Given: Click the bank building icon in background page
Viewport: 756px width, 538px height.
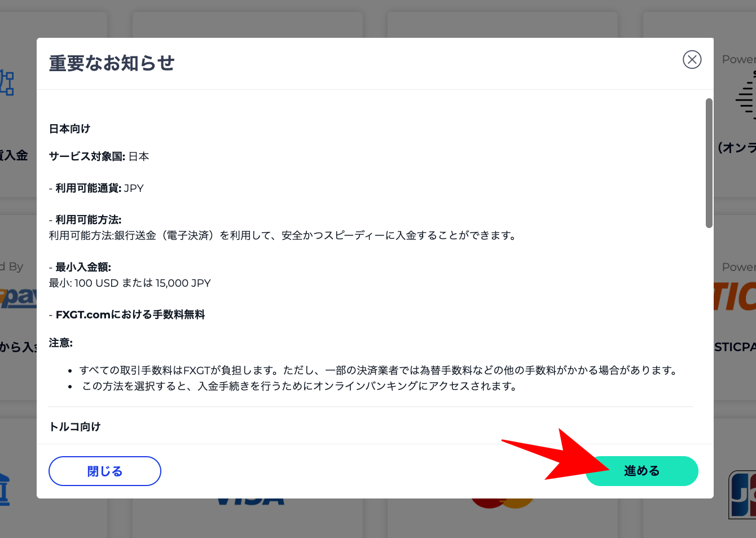Looking at the screenshot, I should coord(5,489).
